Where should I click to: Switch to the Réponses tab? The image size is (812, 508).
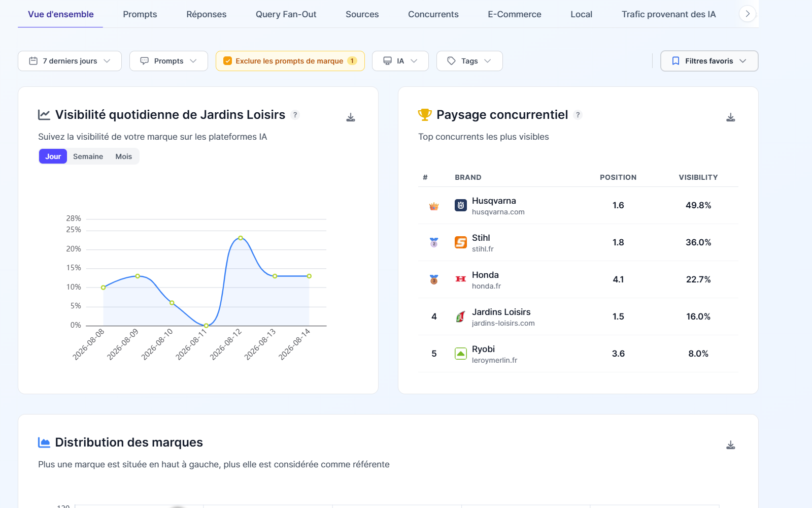[x=206, y=14]
